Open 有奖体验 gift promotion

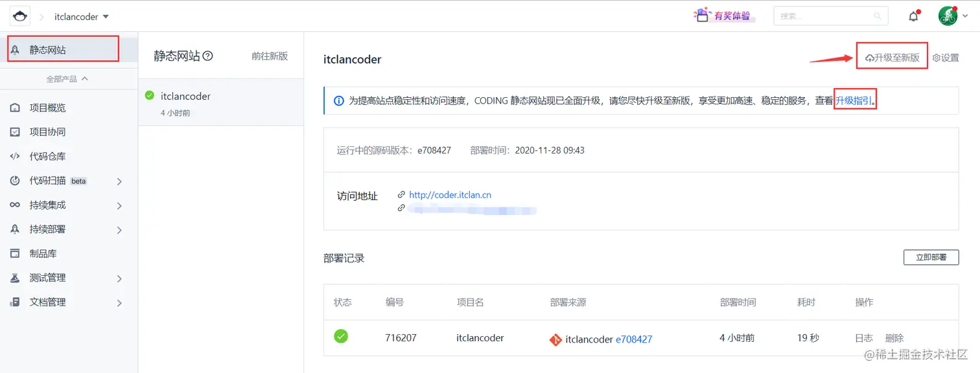pos(723,16)
